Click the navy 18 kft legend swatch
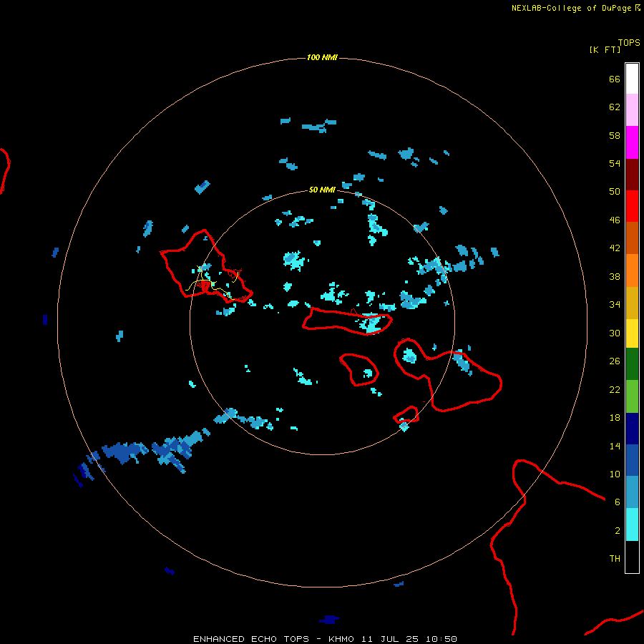Screen dimensions: 644x644 632,429
